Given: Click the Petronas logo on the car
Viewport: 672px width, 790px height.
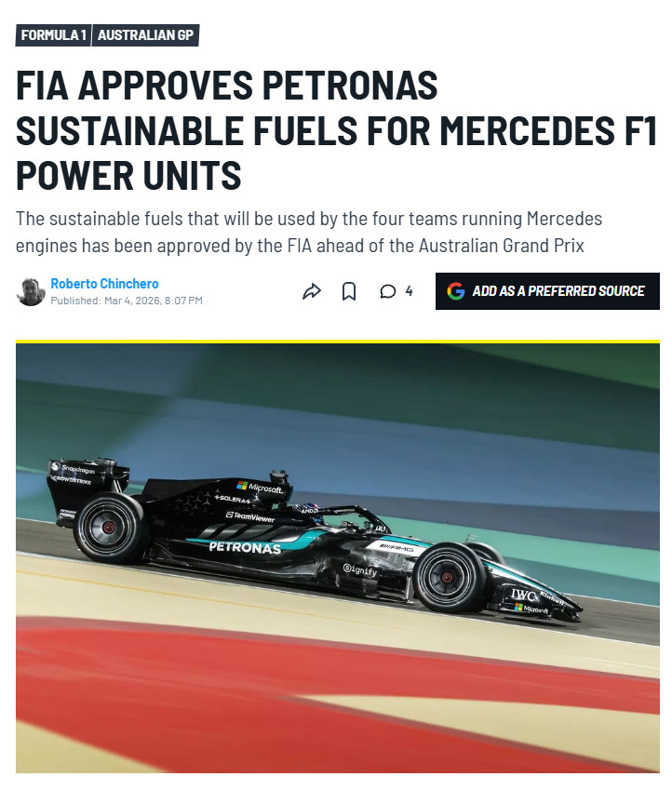Looking at the screenshot, I should [x=245, y=548].
